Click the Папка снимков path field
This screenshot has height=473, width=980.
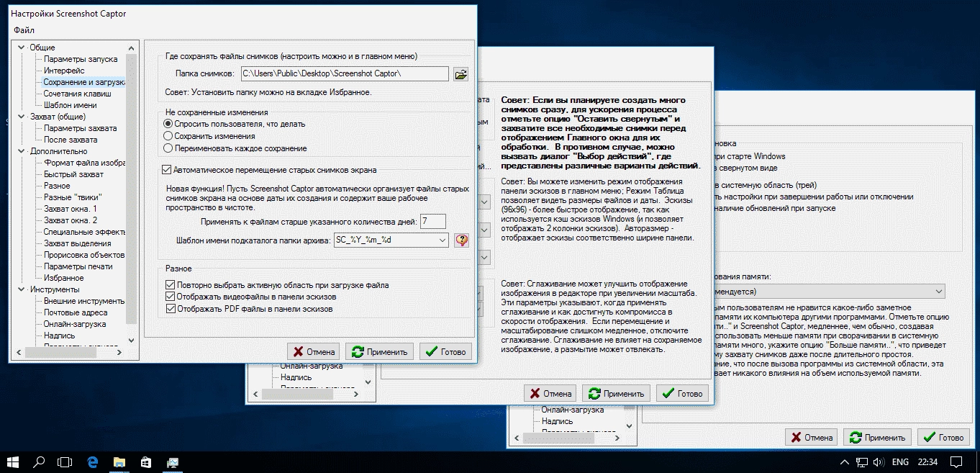tap(344, 73)
